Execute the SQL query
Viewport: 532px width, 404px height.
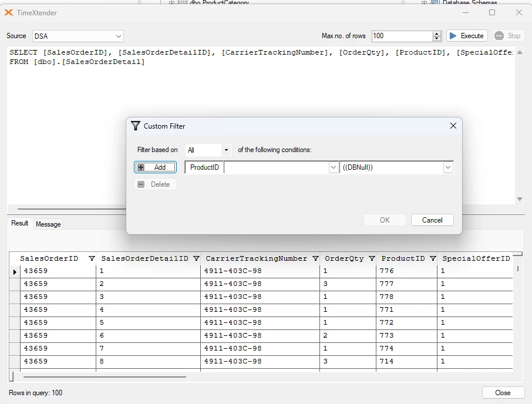467,36
